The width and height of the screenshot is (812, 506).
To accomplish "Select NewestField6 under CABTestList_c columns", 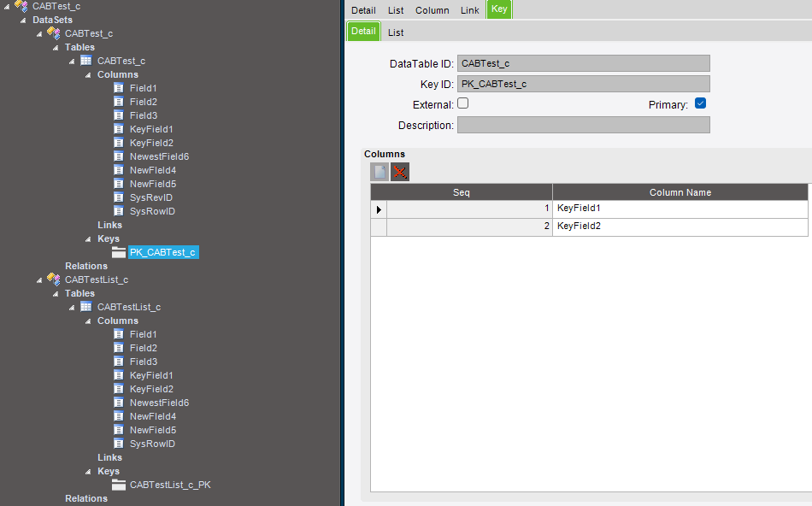I will 159,403.
